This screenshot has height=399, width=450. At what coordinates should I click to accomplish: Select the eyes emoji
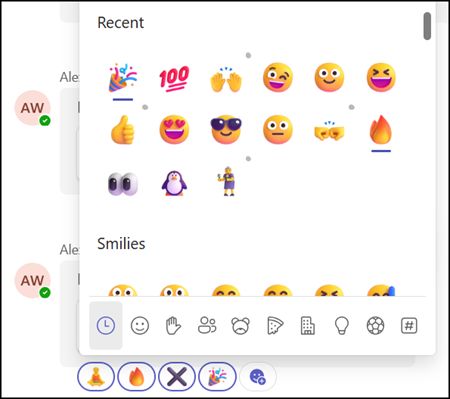[123, 184]
